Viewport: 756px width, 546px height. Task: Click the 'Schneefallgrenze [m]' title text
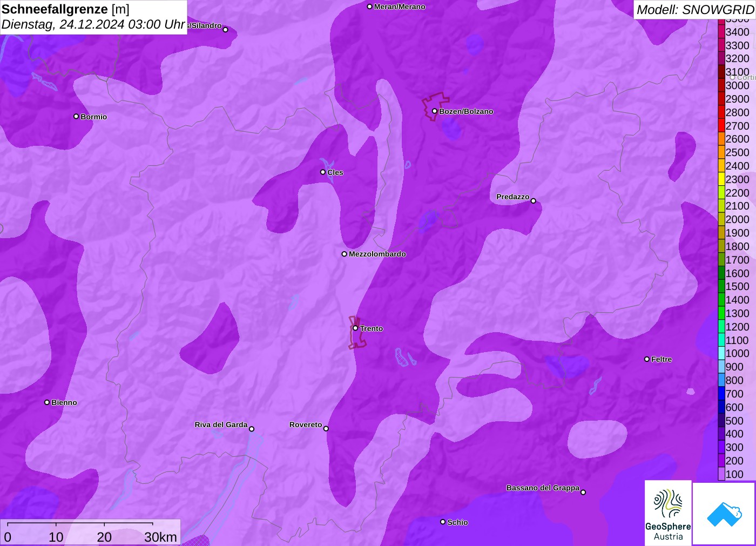click(x=65, y=9)
